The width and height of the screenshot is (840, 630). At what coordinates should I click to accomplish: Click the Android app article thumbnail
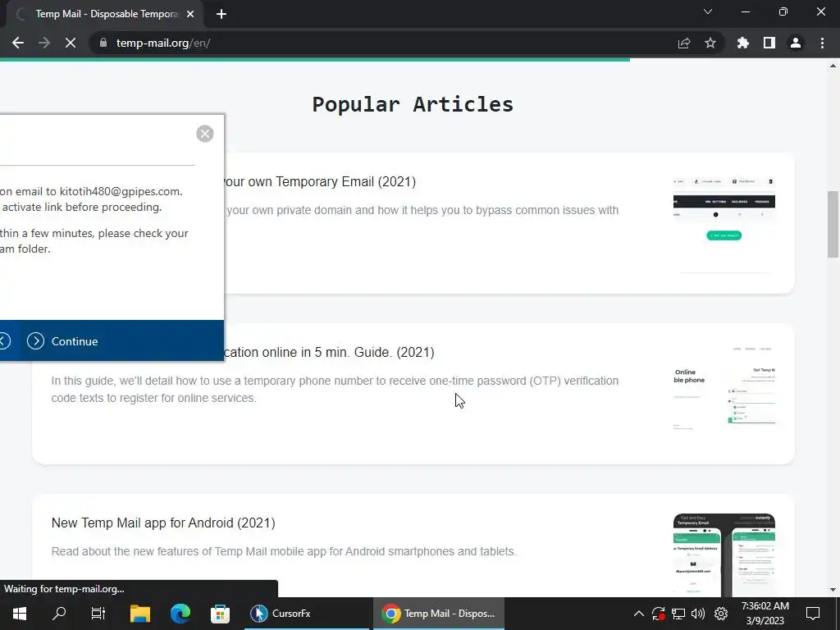click(x=724, y=555)
